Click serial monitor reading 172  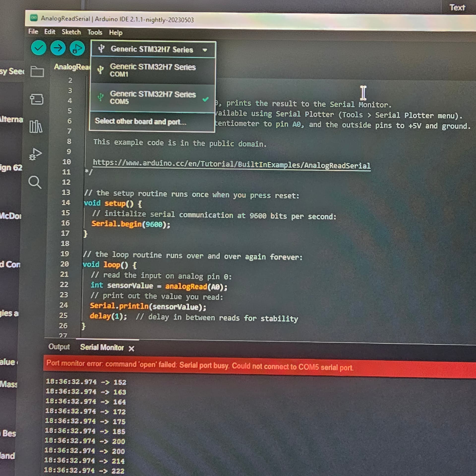point(119,412)
